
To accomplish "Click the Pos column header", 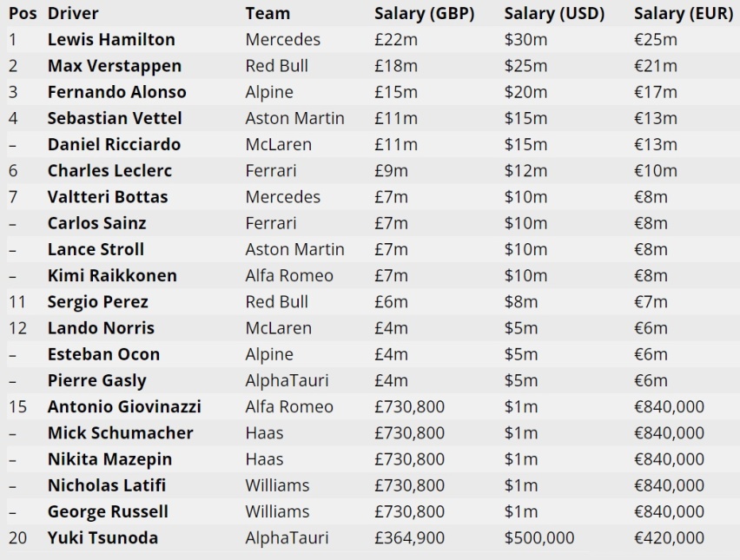I will [23, 13].
